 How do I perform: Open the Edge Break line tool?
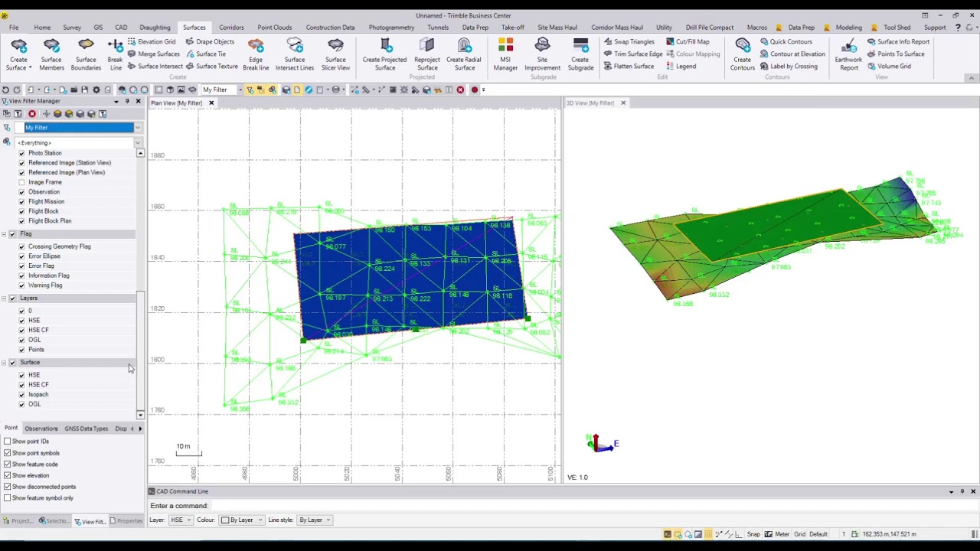pyautogui.click(x=256, y=54)
